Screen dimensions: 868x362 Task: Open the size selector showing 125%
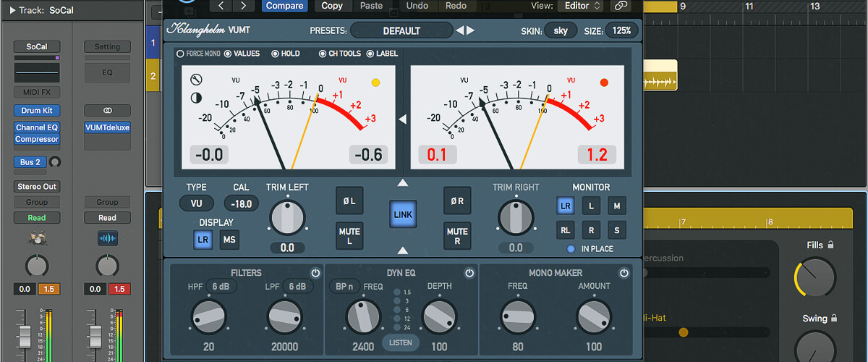tap(622, 30)
